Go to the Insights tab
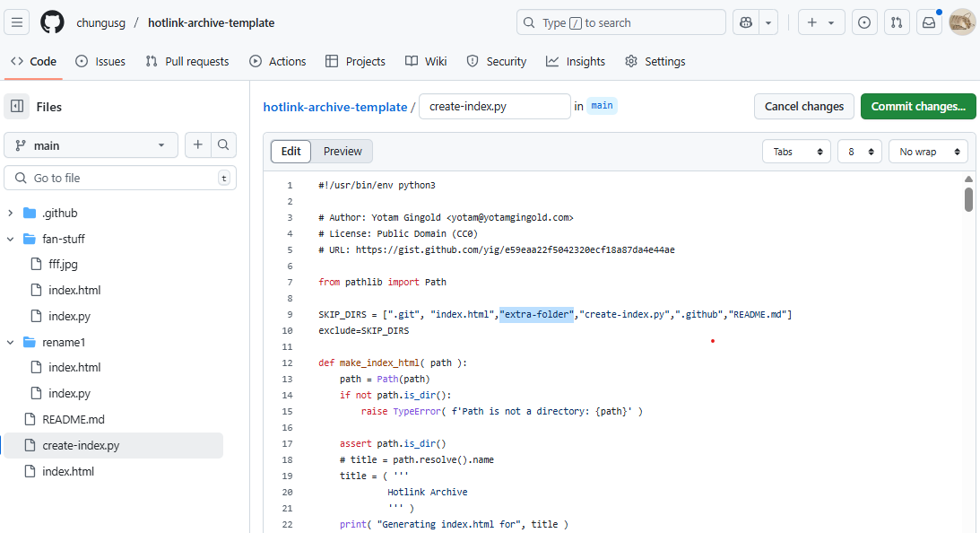980x533 pixels. (576, 61)
